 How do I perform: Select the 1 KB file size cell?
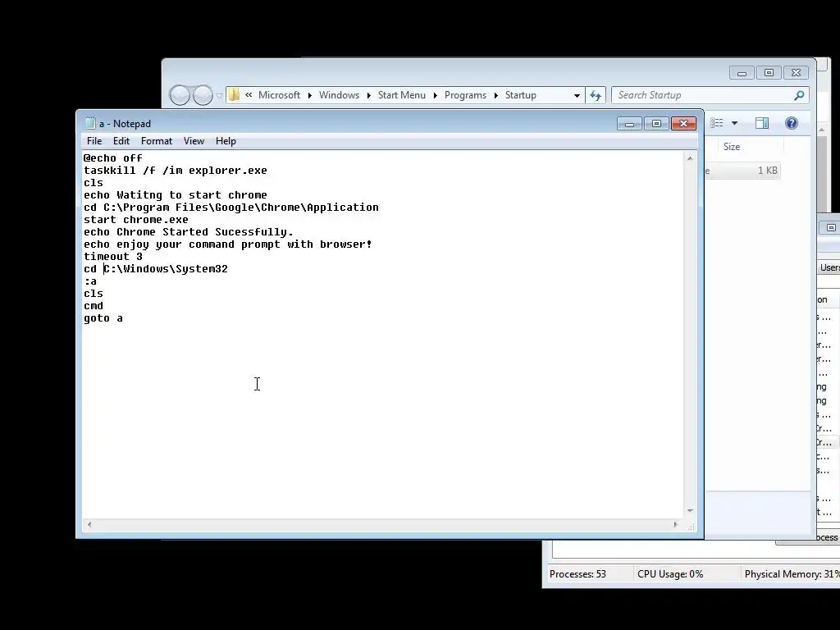[x=767, y=171]
